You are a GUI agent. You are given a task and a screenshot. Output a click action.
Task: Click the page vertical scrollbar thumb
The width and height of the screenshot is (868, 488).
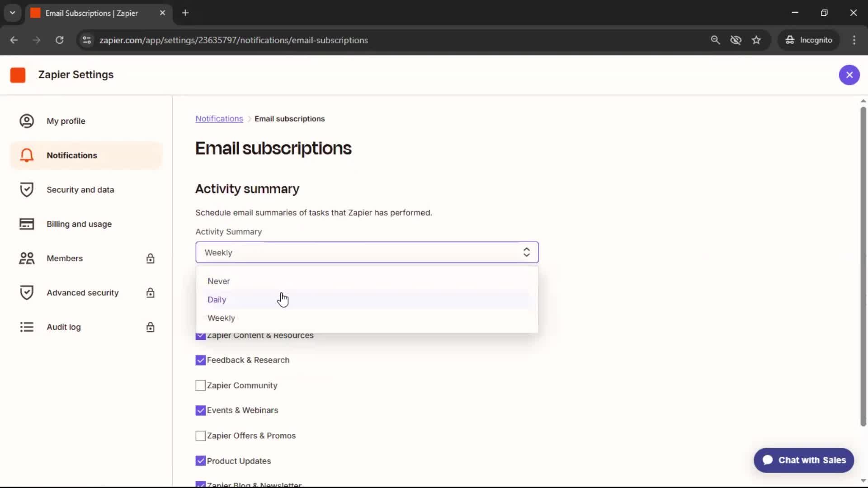pos(863,267)
